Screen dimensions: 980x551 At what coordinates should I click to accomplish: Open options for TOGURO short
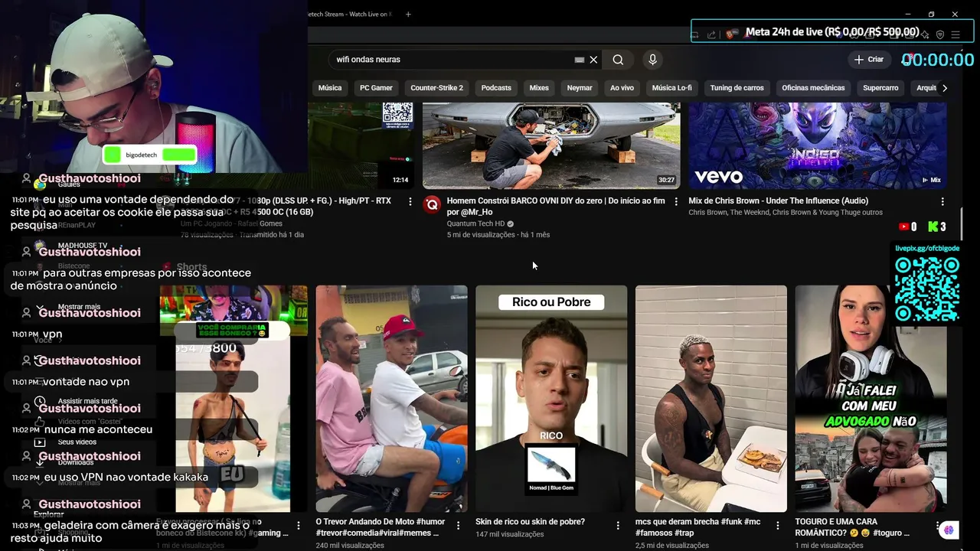[x=937, y=525]
